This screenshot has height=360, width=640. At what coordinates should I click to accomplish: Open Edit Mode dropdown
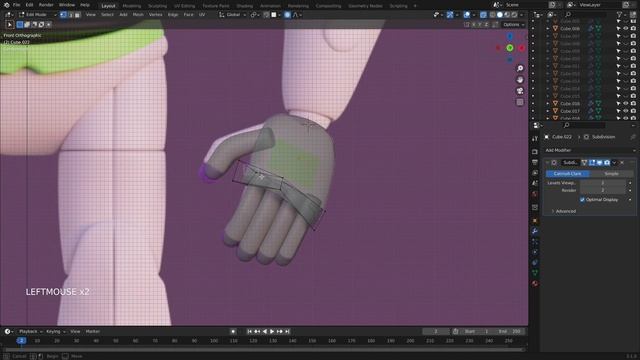click(x=37, y=15)
